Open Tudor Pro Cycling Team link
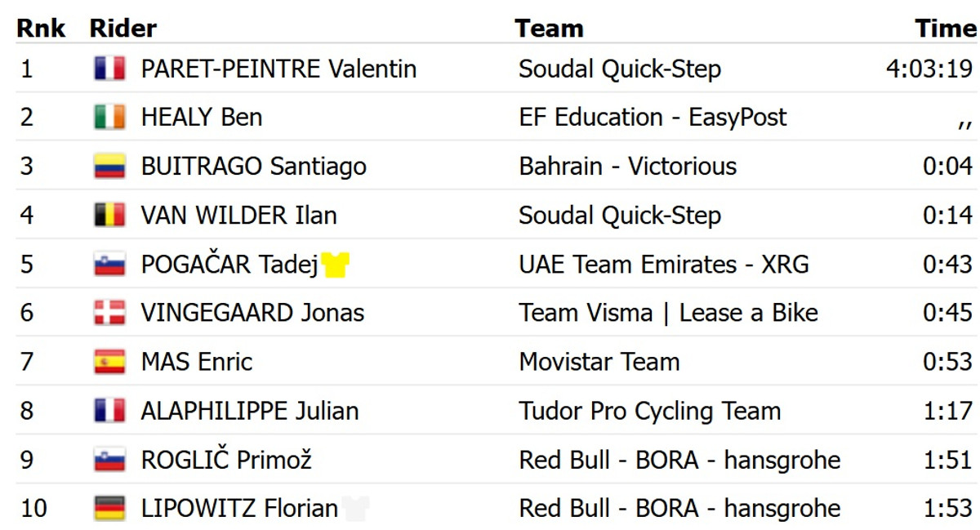 click(649, 411)
